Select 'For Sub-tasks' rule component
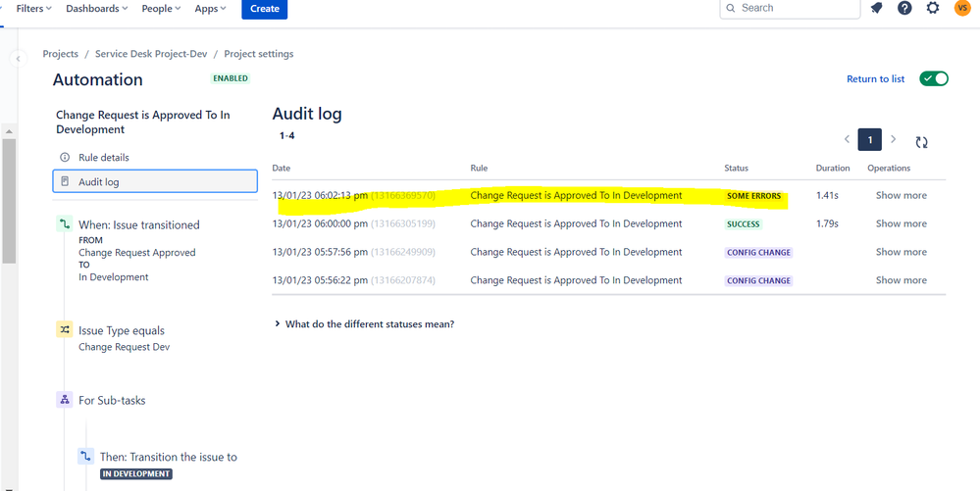Screen dimensions: 980x491 (112, 401)
